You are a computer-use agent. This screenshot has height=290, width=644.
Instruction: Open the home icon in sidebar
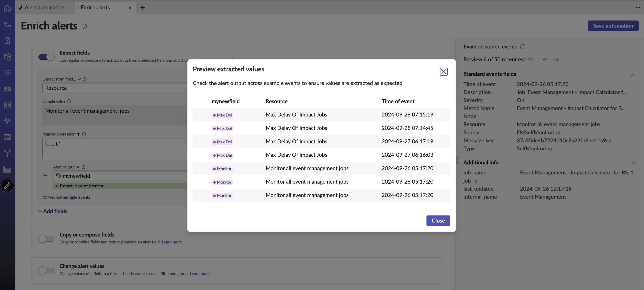7,8
